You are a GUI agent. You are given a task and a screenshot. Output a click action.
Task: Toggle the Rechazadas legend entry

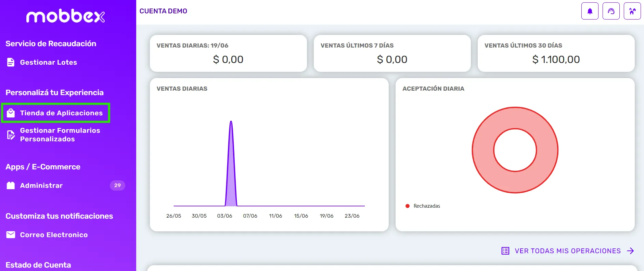pos(423,206)
